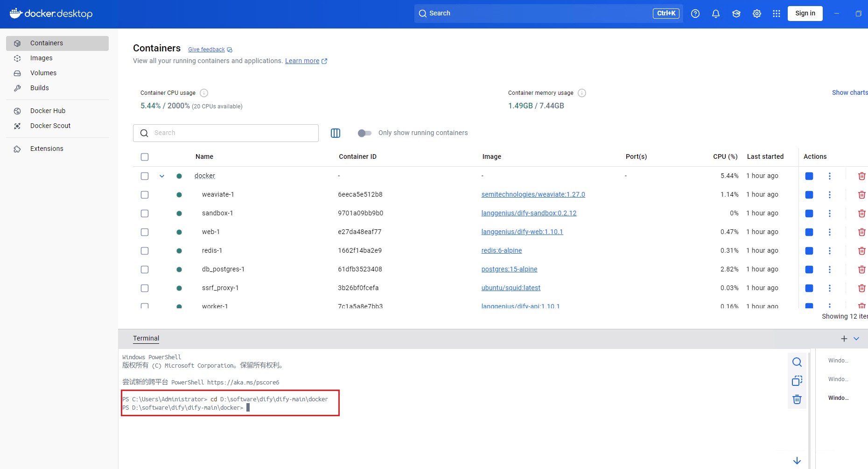Check the ssrf_proxy-1 checkbox

(x=145, y=288)
